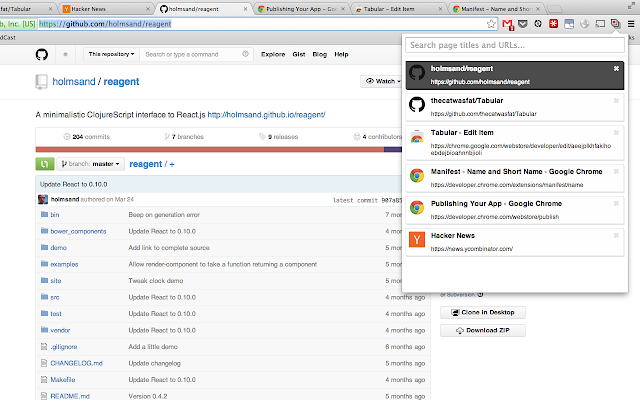The width and height of the screenshot is (640, 400).
Task: Close Tabular - Edit Item entry in list
Action: 616,132
